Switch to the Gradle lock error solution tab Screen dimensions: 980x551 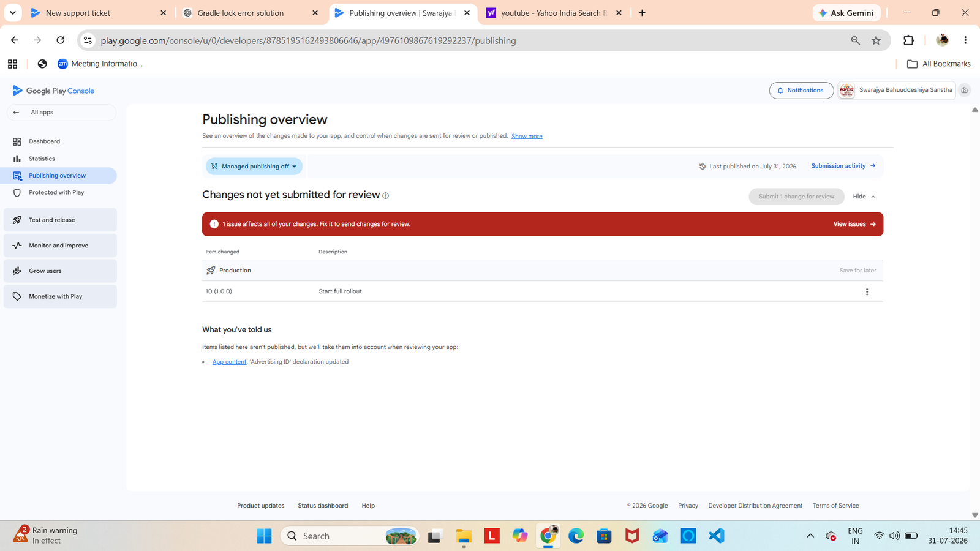[x=250, y=13]
